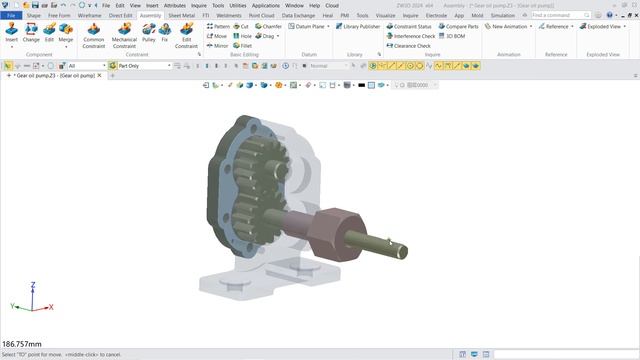640x360 pixels.
Task: Click the Merge component icon
Action: click(66, 29)
